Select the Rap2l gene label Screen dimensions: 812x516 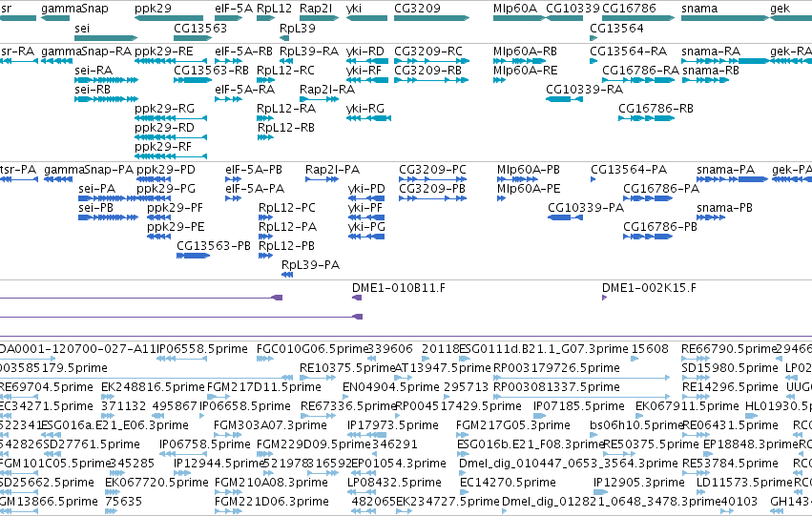pyautogui.click(x=316, y=9)
